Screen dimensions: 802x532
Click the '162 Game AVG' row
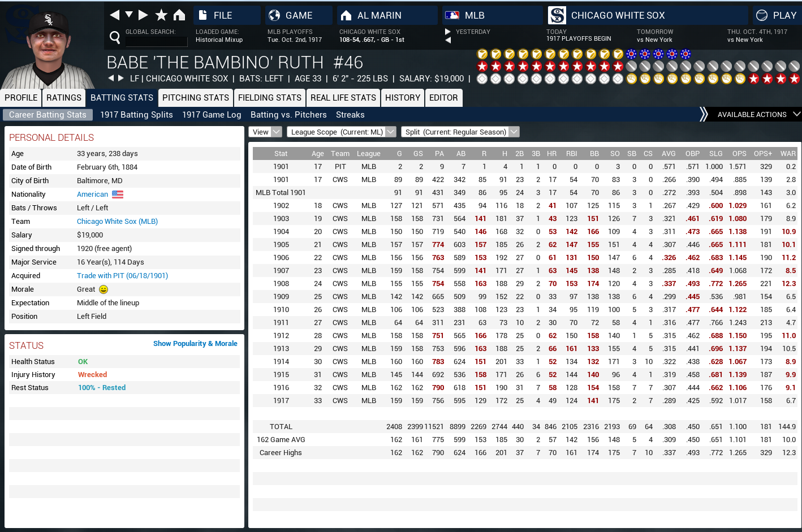click(x=525, y=440)
